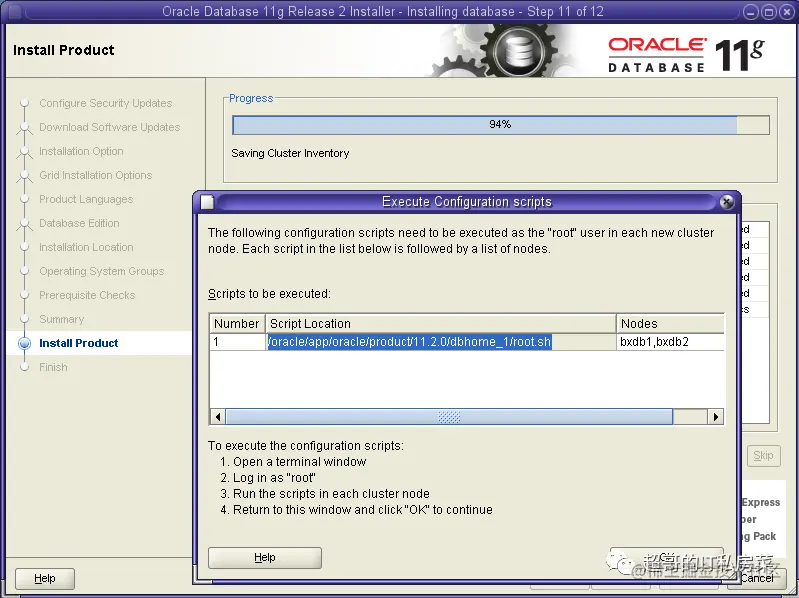Screen dimensions: 799x598
Task: Select Install Product step in sidebar
Action: tap(78, 343)
